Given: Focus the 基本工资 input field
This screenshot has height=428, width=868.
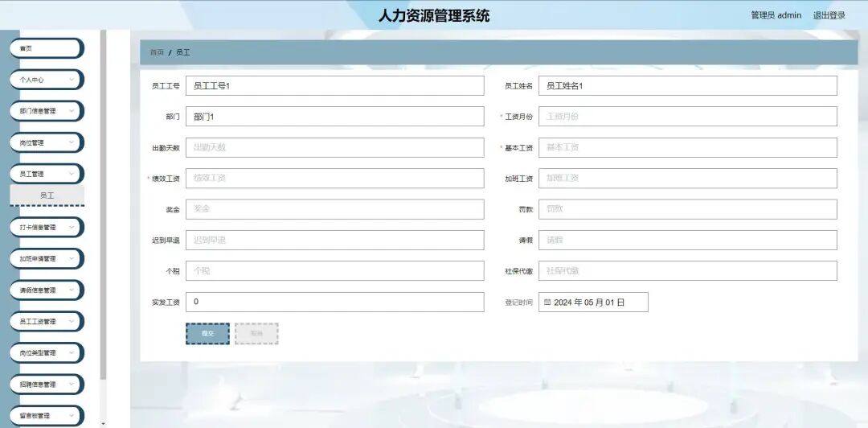Looking at the screenshot, I should [x=687, y=147].
